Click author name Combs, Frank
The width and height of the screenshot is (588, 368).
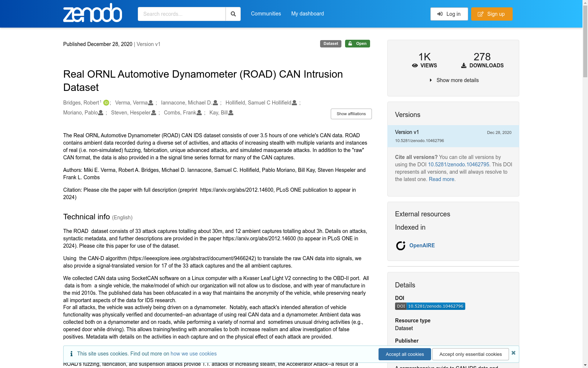[180, 113]
